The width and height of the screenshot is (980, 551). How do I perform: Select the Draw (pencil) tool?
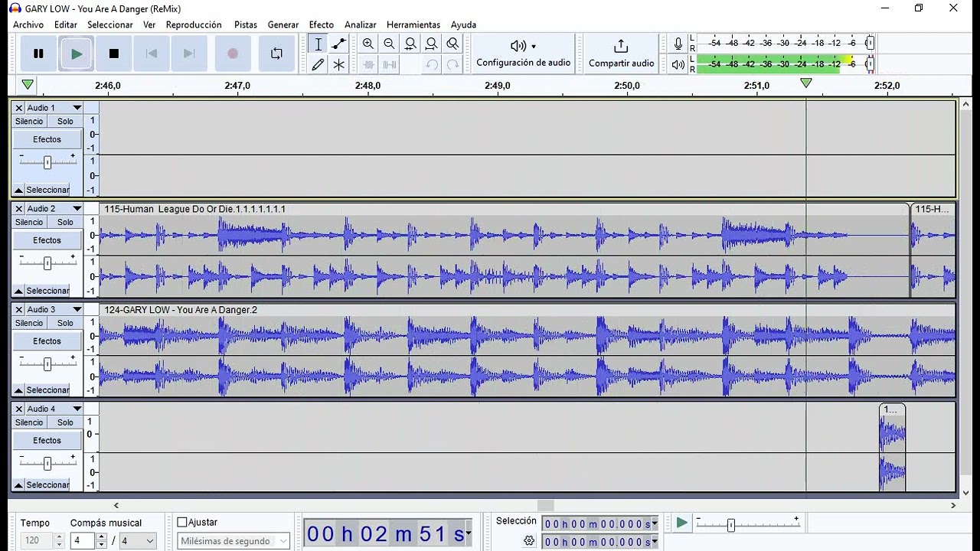[318, 65]
